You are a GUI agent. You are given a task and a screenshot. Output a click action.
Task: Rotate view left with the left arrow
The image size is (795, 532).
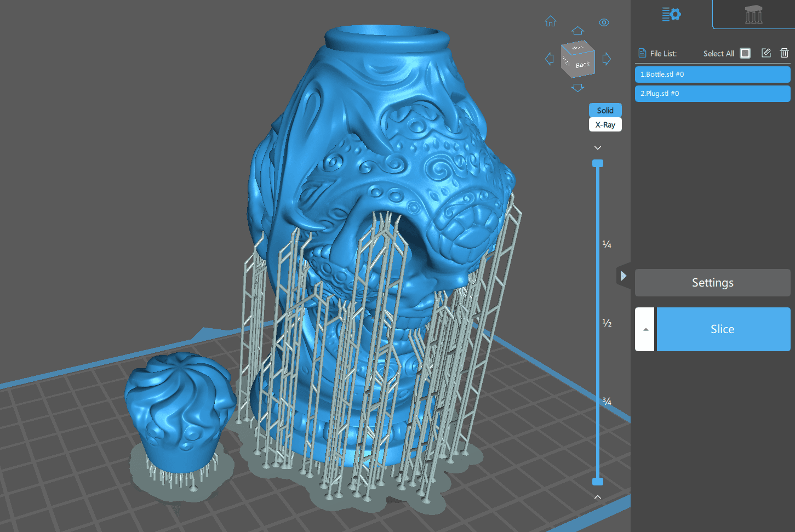(x=550, y=59)
